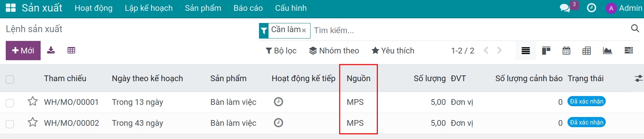Star the WH/MO/00001 record
This screenshot has width=644, height=139.
coord(33,101)
